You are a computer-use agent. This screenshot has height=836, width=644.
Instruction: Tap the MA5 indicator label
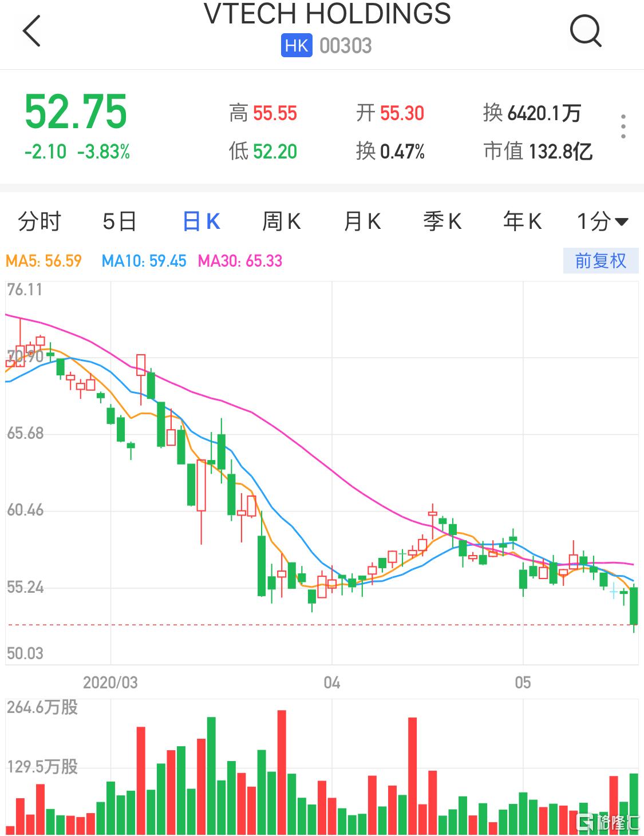point(44,262)
